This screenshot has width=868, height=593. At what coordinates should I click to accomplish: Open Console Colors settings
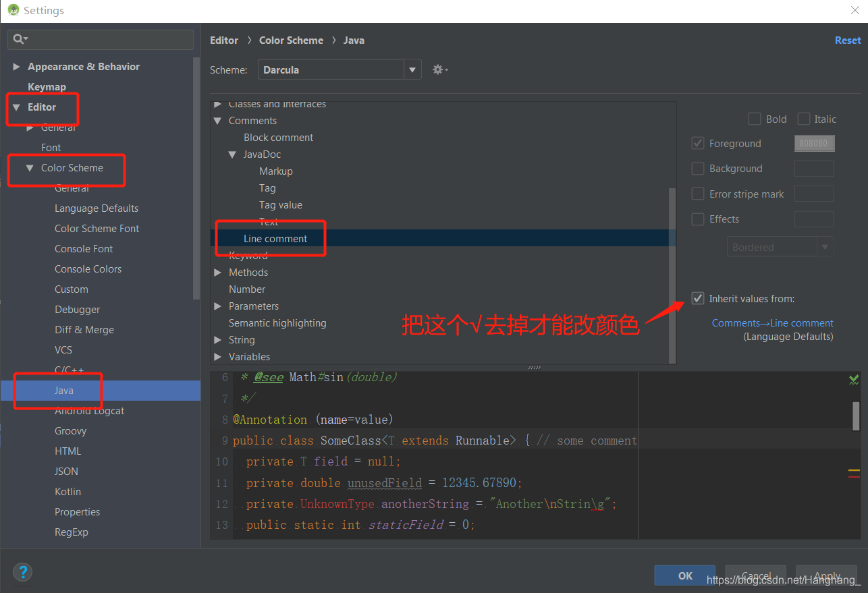pyautogui.click(x=88, y=269)
